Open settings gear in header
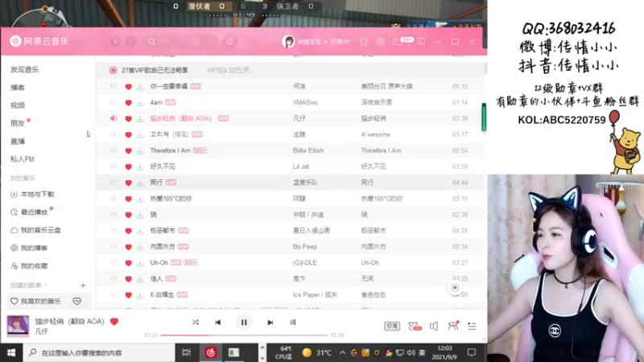 (381, 42)
